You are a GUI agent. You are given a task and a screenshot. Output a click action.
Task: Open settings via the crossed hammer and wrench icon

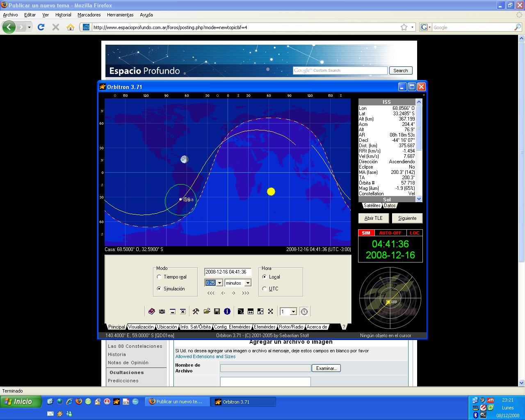coord(196,311)
